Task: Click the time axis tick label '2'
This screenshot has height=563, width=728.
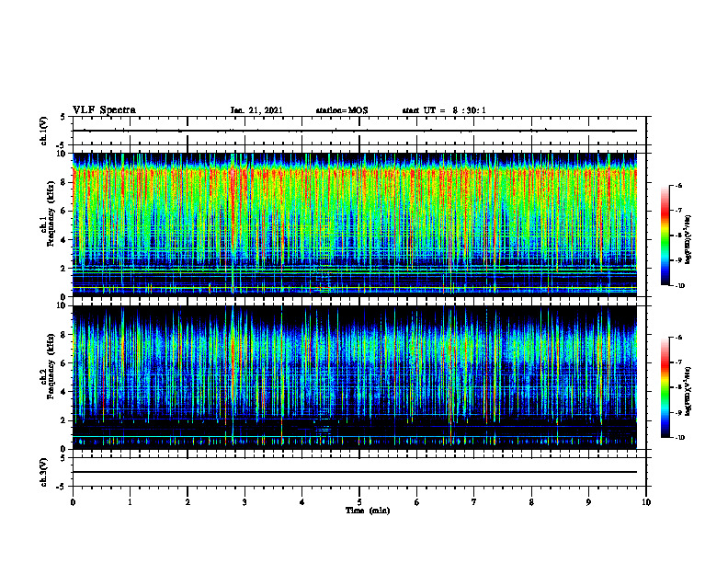Action: click(x=188, y=502)
